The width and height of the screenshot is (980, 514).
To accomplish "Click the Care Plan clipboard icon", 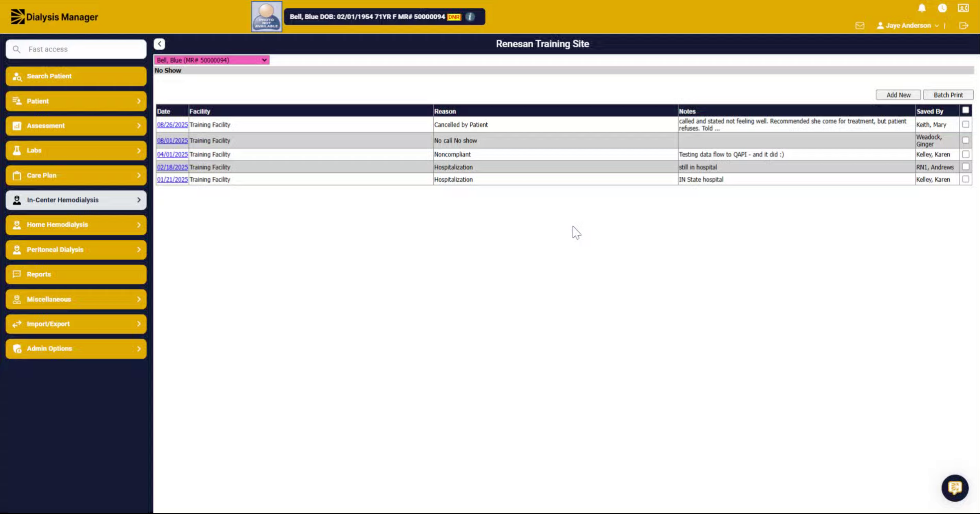I will (x=17, y=176).
